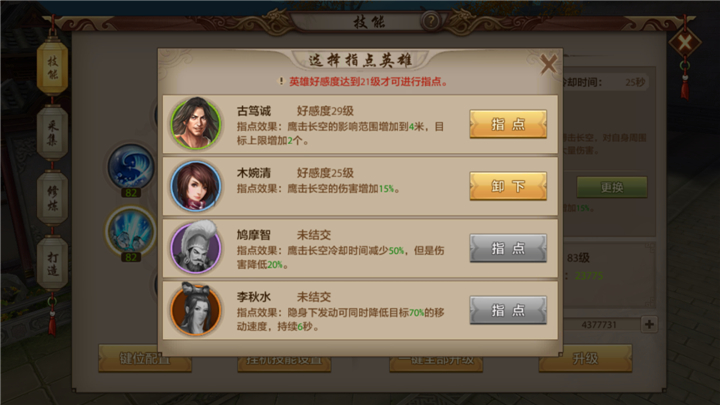The width and height of the screenshot is (720, 405).
Task: Open the help question mark icon
Action: pos(431,21)
